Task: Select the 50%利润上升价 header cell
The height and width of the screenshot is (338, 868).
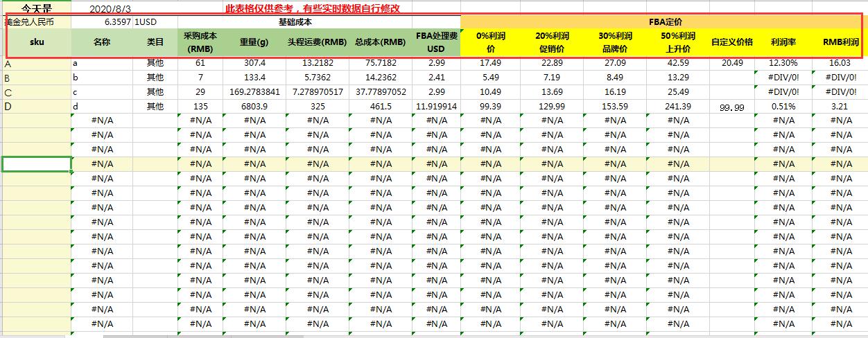Action: click(x=677, y=42)
